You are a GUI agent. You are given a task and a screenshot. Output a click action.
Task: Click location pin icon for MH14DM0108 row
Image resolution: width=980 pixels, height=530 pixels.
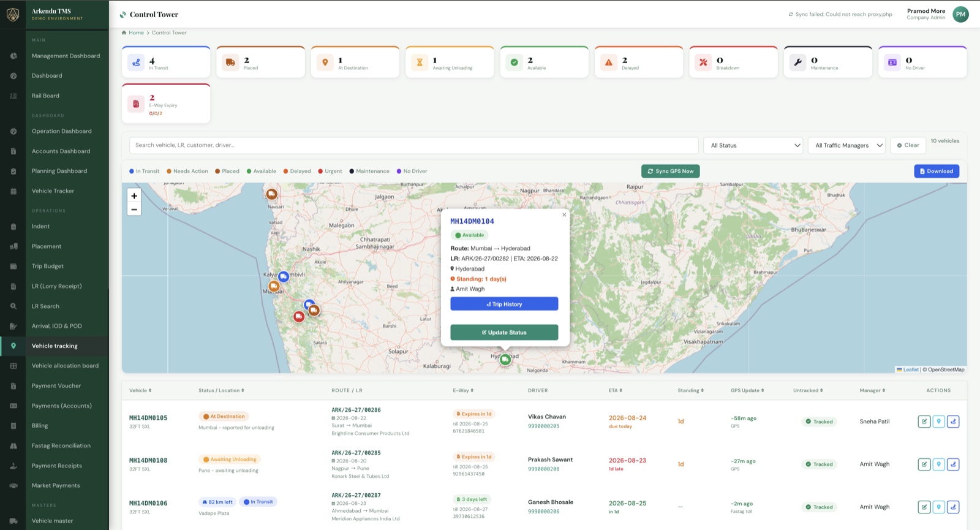[x=938, y=464]
